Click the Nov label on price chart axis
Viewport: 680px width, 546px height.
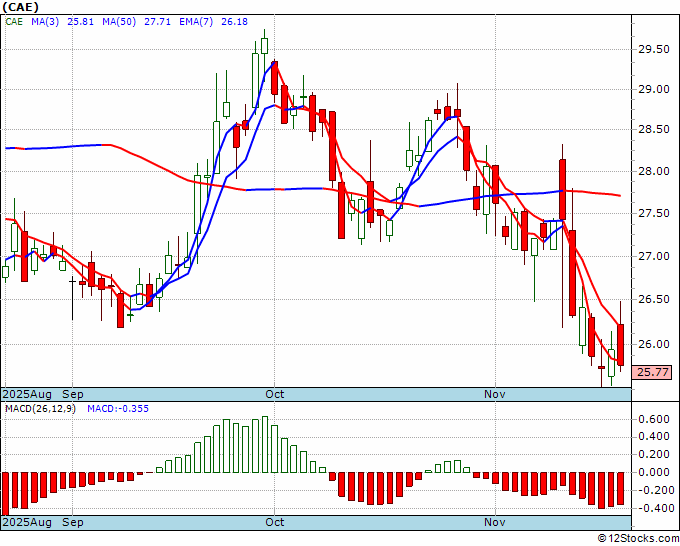pyautogui.click(x=495, y=395)
